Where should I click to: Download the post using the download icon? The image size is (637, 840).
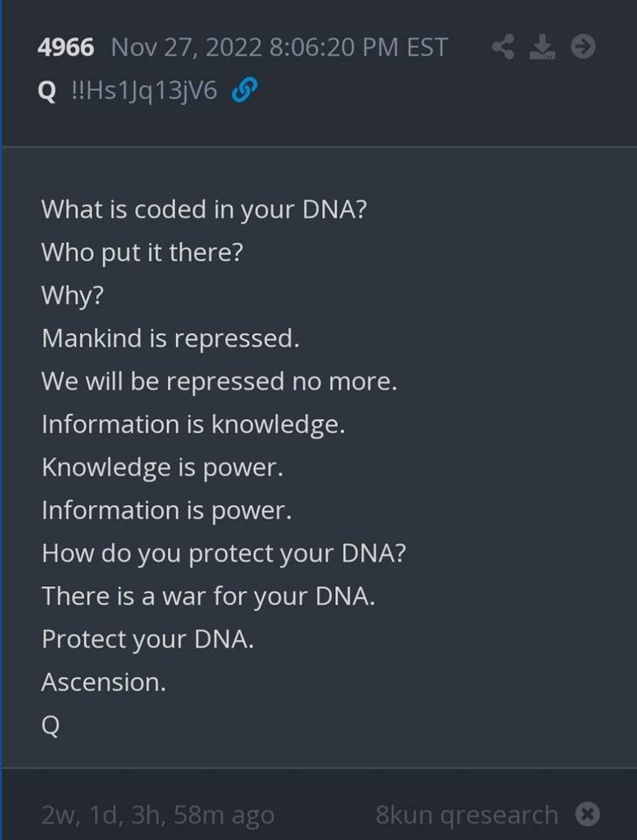point(542,46)
